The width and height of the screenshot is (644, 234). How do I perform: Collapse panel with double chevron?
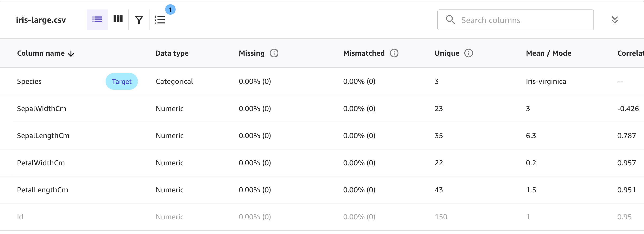click(x=615, y=20)
